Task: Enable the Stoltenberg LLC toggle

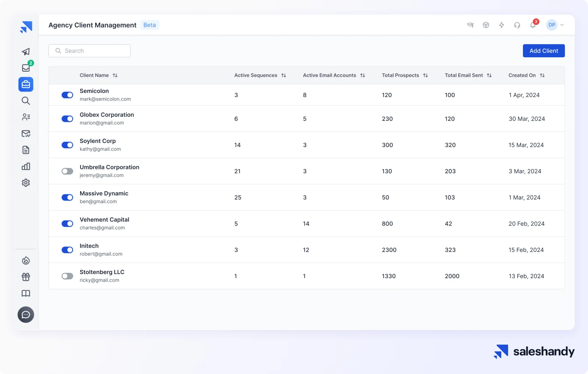Action: (67, 276)
